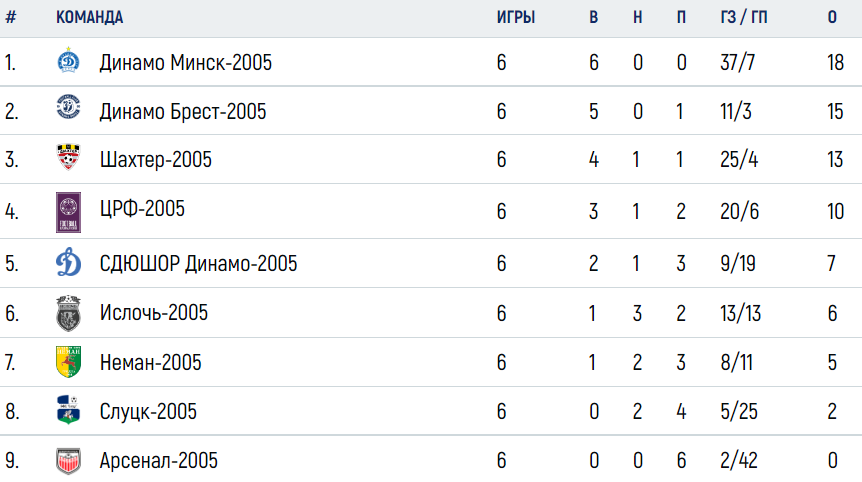This screenshot has width=862, height=482.
Task: Go to the Неман-2005 team page
Action: 151,363
